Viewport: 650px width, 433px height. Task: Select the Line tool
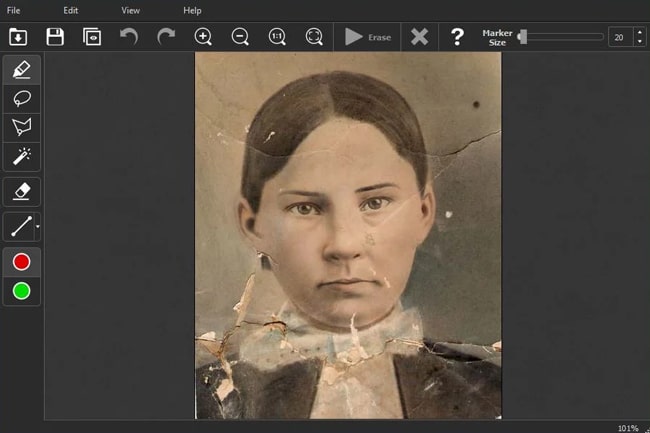(x=20, y=226)
